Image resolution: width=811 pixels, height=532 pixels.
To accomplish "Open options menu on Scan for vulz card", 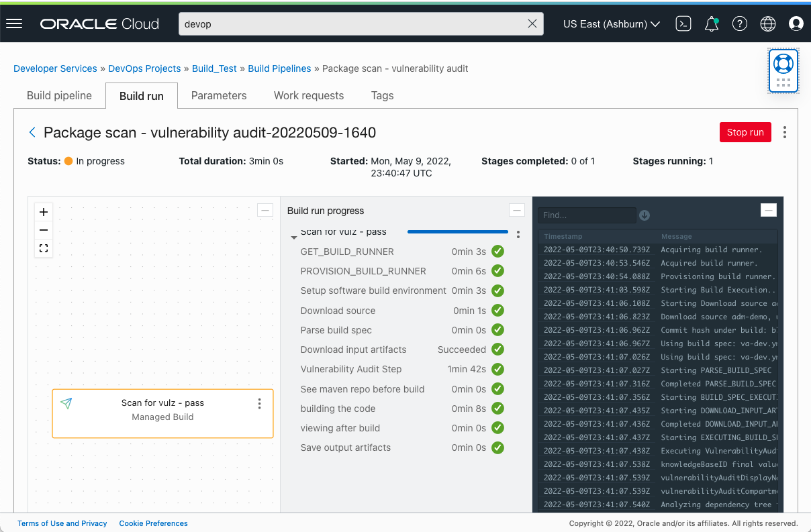I will pos(259,403).
